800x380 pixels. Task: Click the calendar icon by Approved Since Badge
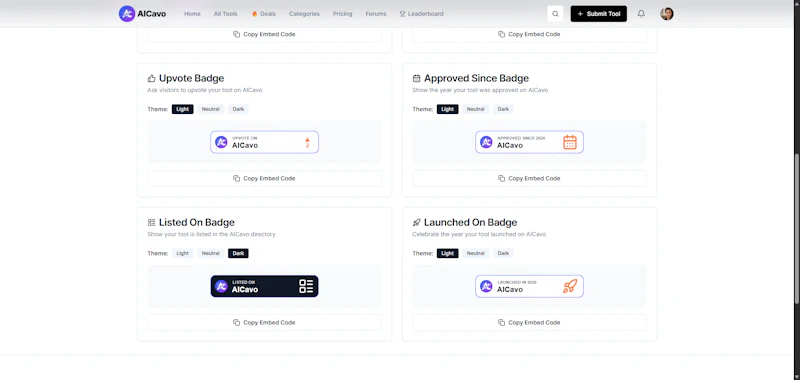click(416, 79)
